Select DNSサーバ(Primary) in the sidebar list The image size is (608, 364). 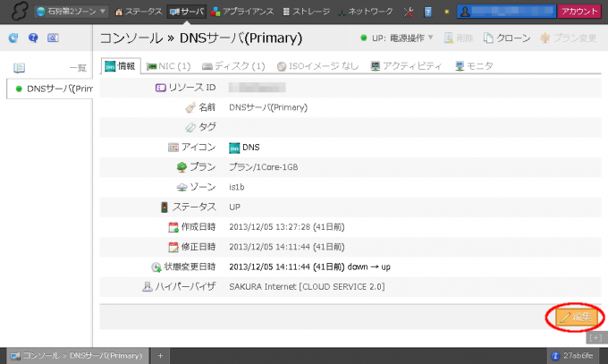click(x=54, y=89)
